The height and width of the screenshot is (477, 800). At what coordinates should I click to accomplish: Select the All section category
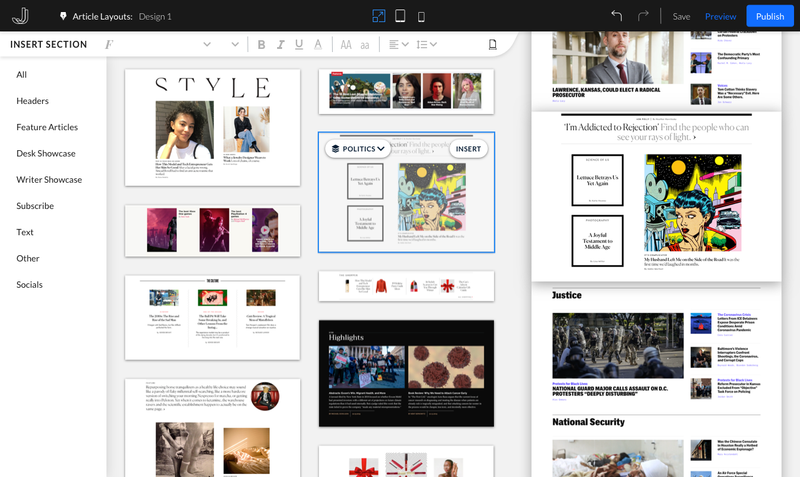click(21, 74)
